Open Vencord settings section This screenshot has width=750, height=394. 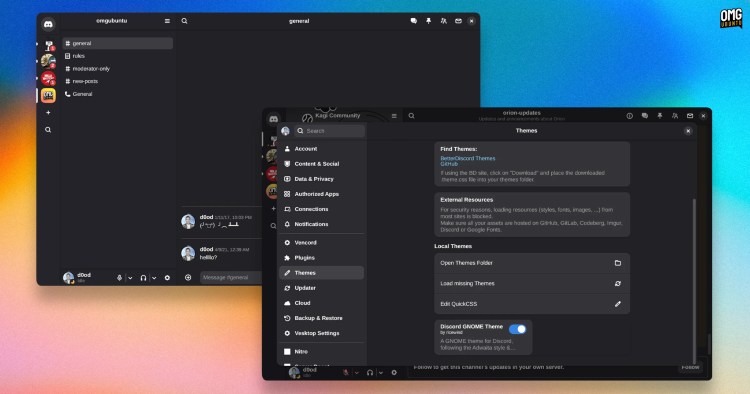click(321, 242)
